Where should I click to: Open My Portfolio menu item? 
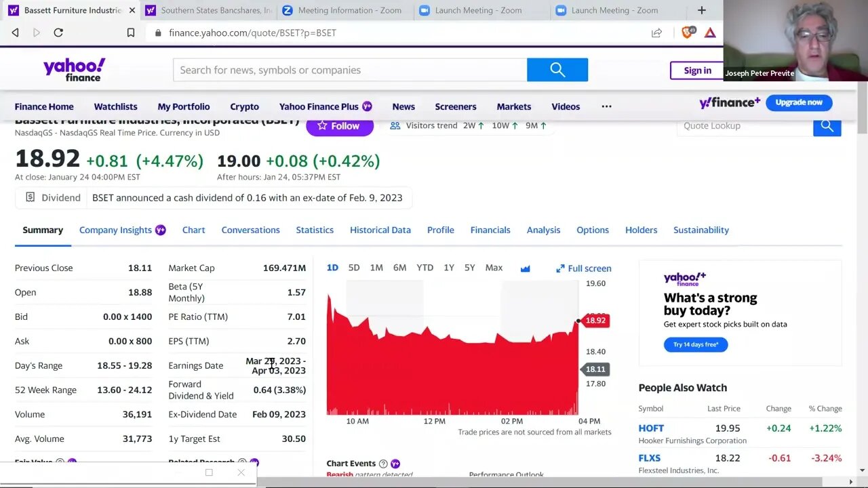(184, 106)
